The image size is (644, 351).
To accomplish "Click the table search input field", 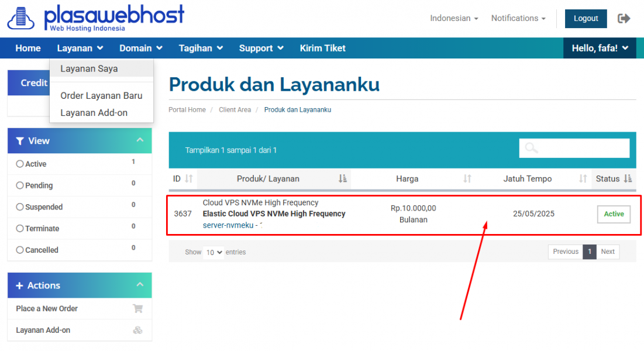I will (574, 149).
